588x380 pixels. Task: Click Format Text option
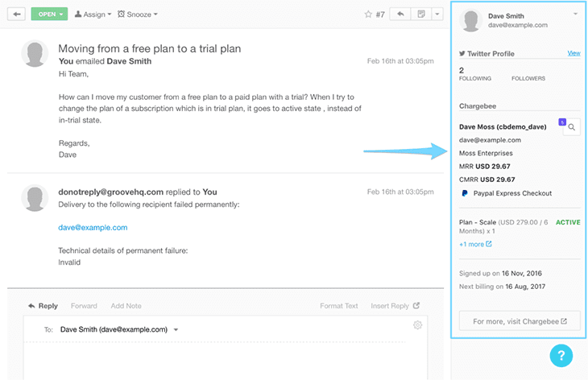coord(338,306)
